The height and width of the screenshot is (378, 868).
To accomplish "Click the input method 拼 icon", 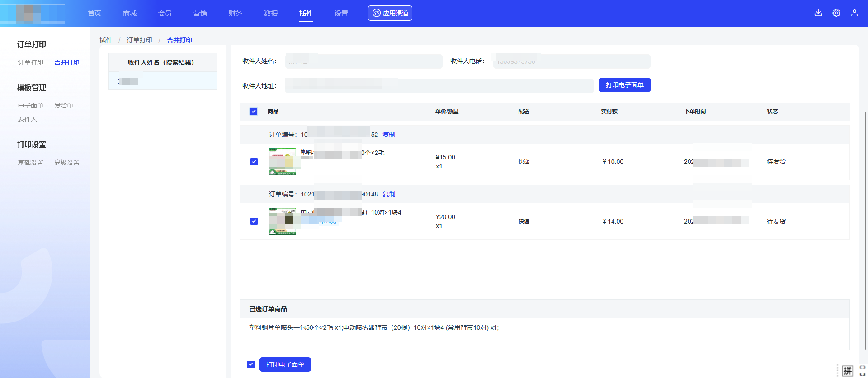I will click(x=847, y=371).
